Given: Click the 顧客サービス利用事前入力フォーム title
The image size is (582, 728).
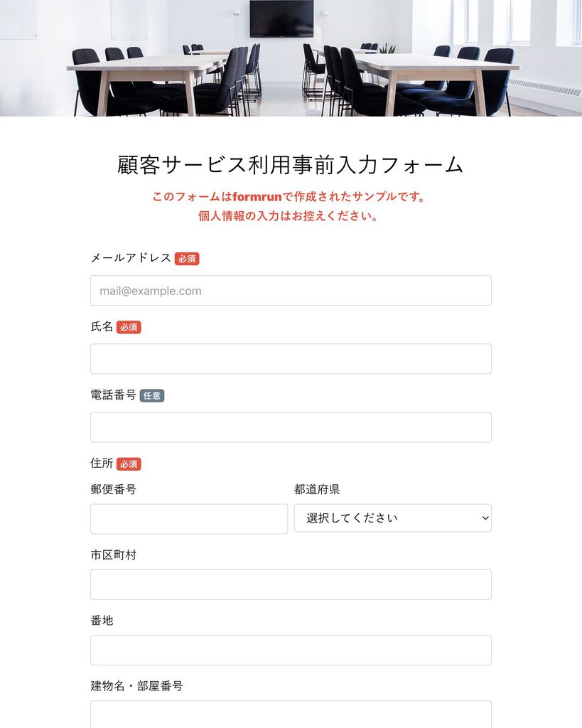Looking at the screenshot, I should (x=291, y=165).
